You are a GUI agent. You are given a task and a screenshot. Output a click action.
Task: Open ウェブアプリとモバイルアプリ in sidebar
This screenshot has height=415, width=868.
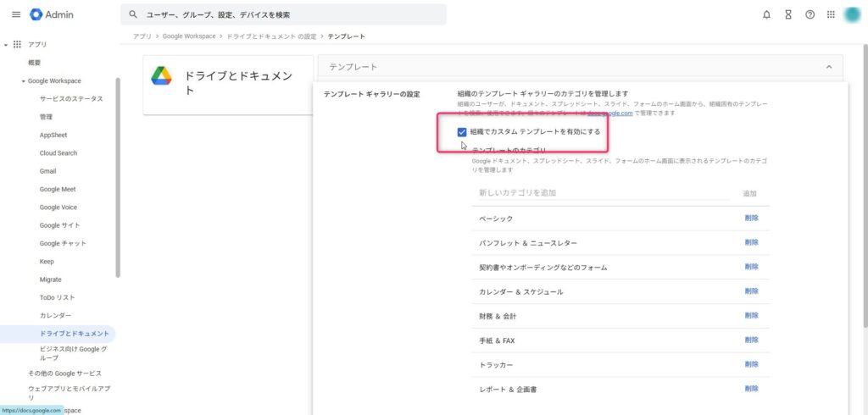point(69,394)
